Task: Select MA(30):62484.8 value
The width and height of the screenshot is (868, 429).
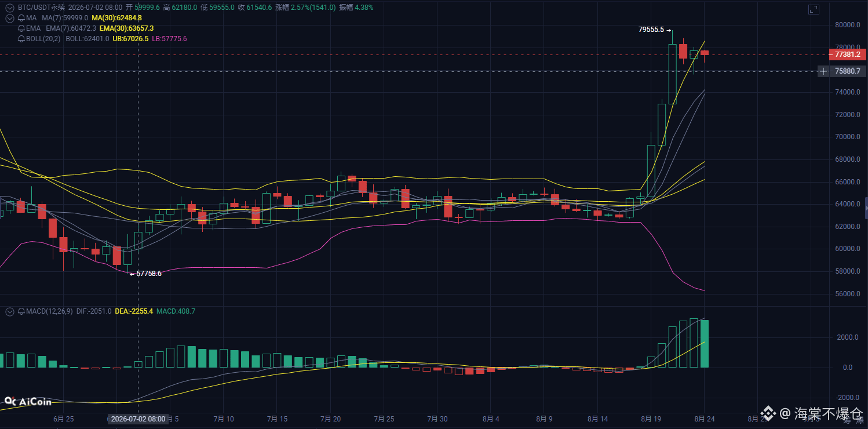Action: (x=116, y=18)
